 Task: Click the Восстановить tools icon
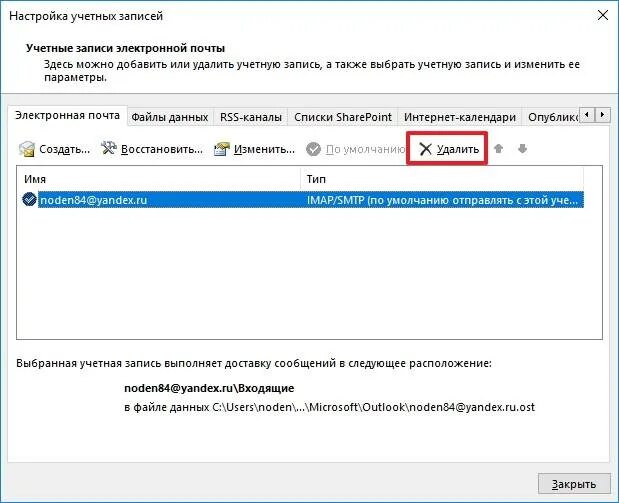click(x=109, y=149)
